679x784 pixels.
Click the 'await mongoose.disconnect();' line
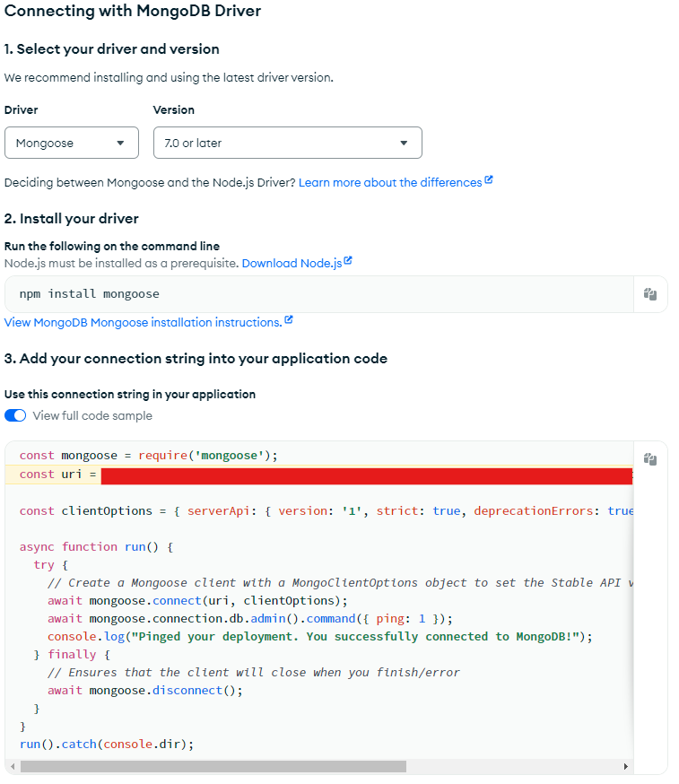point(145,691)
